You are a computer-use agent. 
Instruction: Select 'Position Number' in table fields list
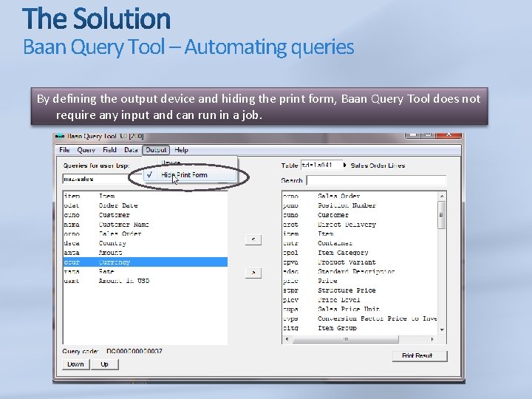pos(360,205)
